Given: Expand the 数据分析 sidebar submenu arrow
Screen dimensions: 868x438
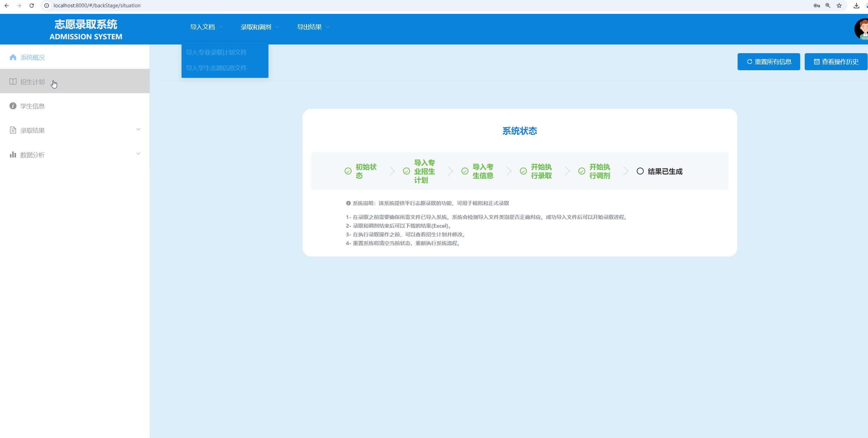Looking at the screenshot, I should [138, 154].
